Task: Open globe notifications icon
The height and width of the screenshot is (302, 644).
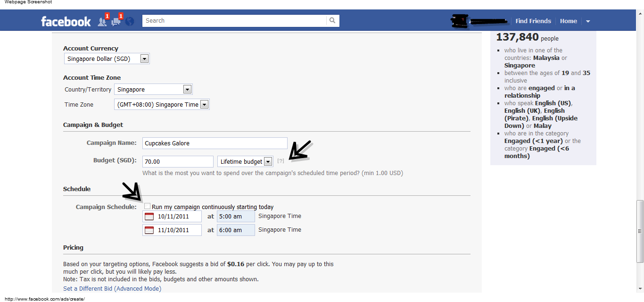Action: pos(130,21)
